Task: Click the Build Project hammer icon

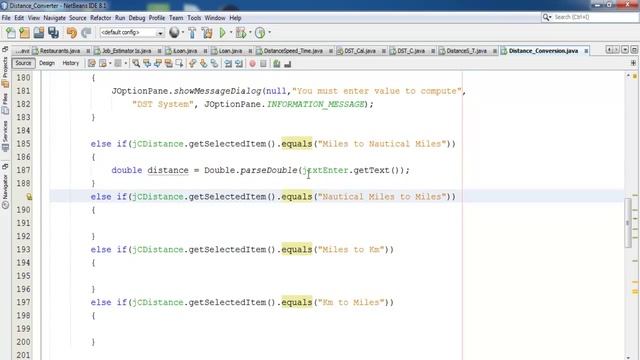Action: coord(192,33)
